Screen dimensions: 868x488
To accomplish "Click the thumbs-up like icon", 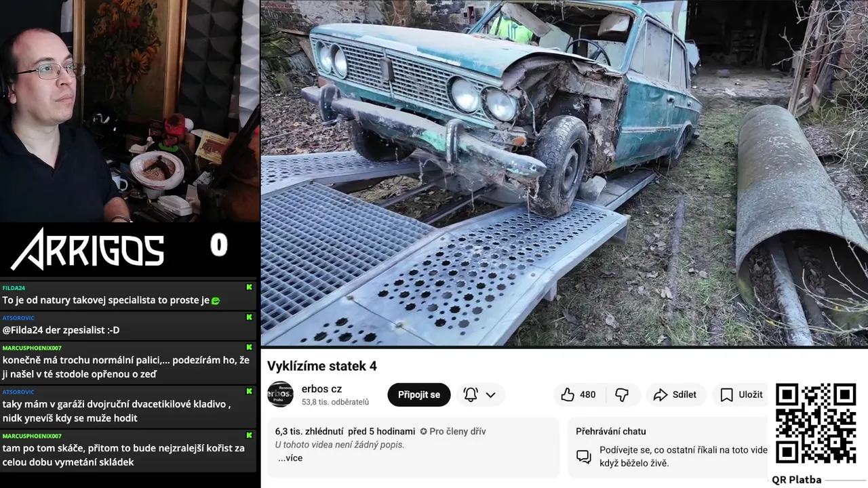I will tap(568, 394).
